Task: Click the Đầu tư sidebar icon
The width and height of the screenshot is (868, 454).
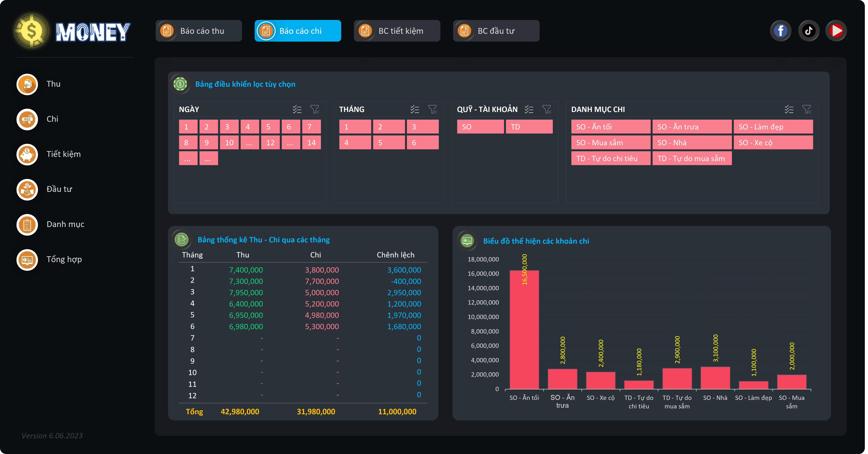Action: 27,189
